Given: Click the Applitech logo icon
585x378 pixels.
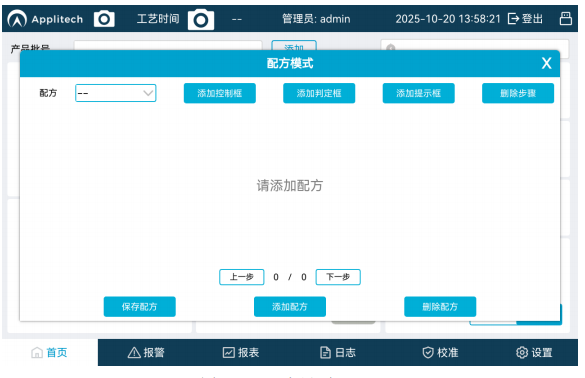Looking at the screenshot, I should [x=17, y=19].
